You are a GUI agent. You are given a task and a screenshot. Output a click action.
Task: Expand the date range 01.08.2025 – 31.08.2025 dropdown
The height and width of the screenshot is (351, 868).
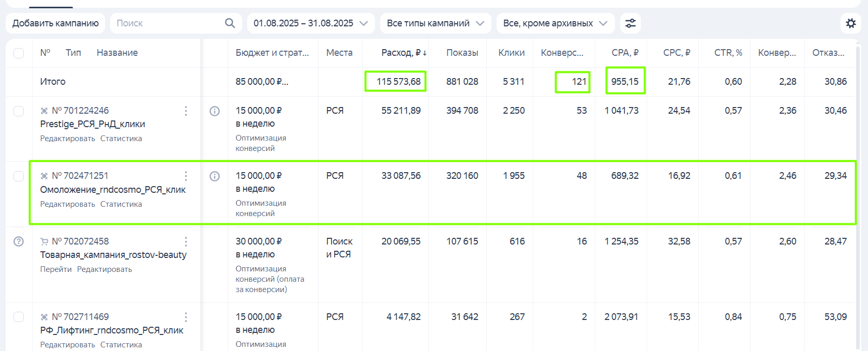[310, 23]
